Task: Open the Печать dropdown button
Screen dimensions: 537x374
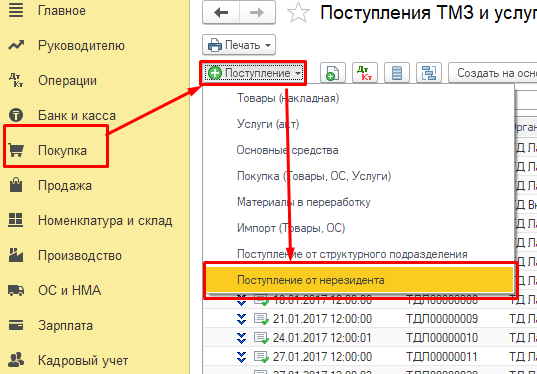Action: tap(239, 45)
